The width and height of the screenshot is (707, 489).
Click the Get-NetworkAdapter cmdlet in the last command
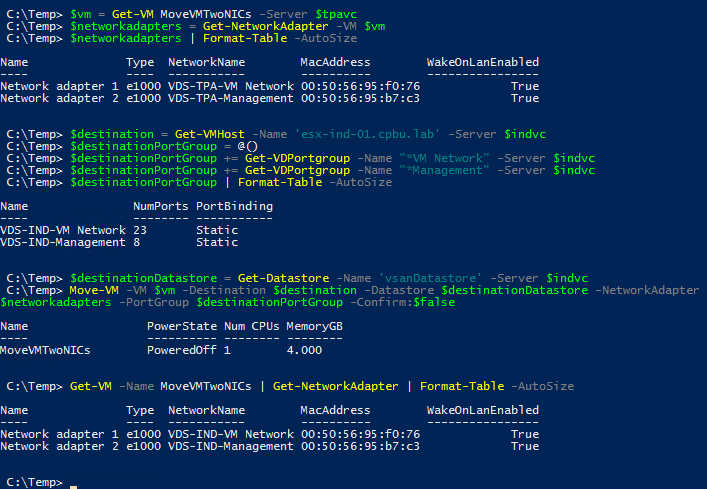click(335, 386)
